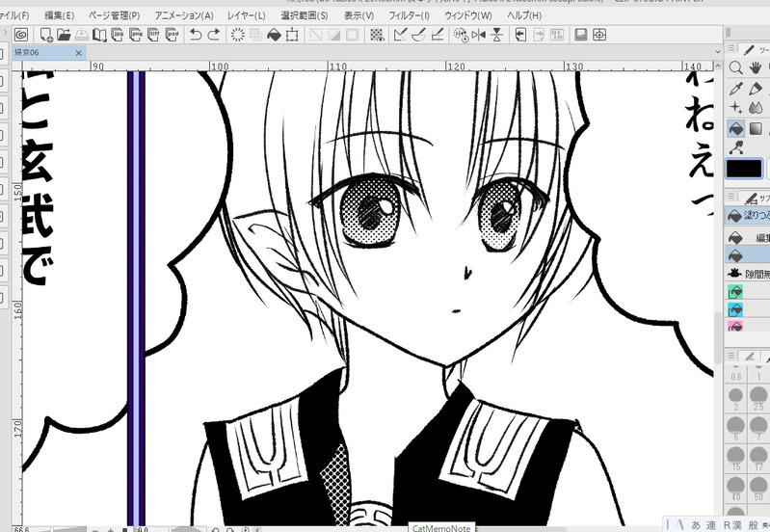
Task: Open a file with the folder icon
Action: (x=64, y=35)
